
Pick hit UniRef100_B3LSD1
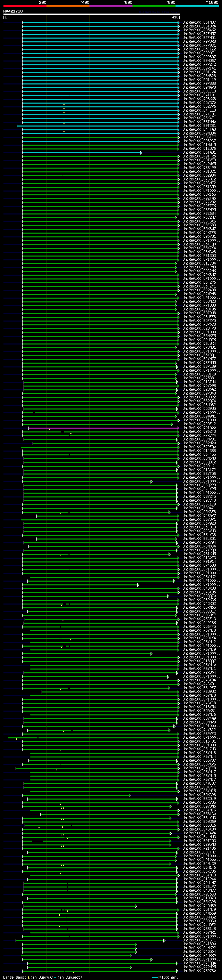point(199,539)
